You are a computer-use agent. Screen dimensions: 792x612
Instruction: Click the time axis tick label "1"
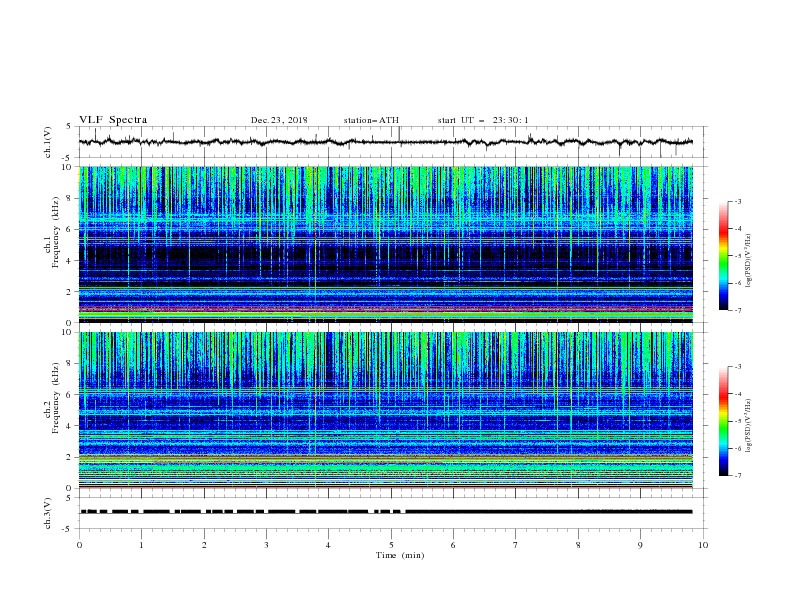click(142, 545)
